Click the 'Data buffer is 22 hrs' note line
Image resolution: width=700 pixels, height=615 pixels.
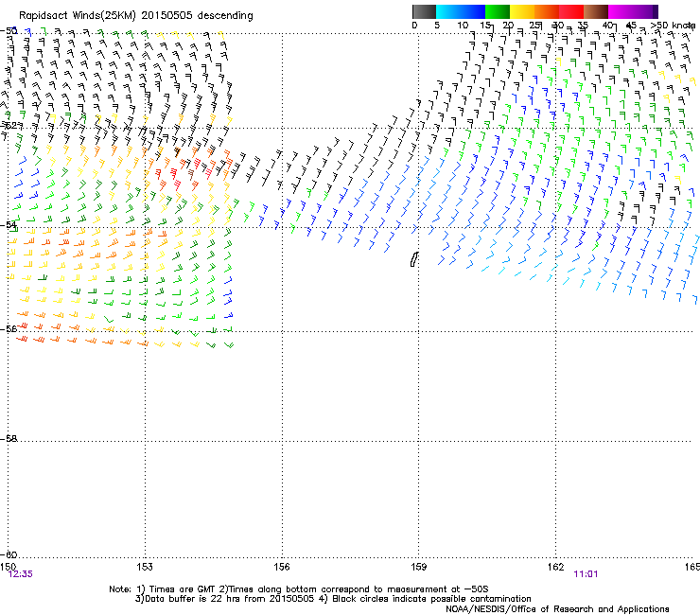click(333, 599)
